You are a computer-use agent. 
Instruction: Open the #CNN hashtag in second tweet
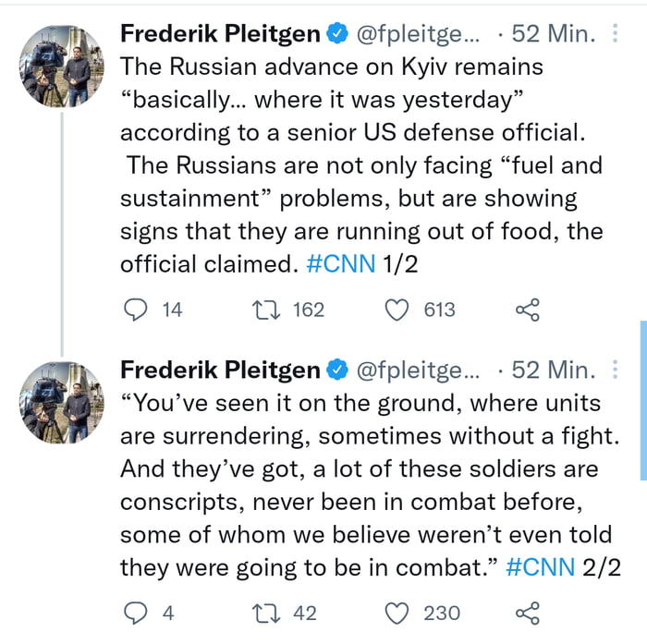tap(541, 566)
